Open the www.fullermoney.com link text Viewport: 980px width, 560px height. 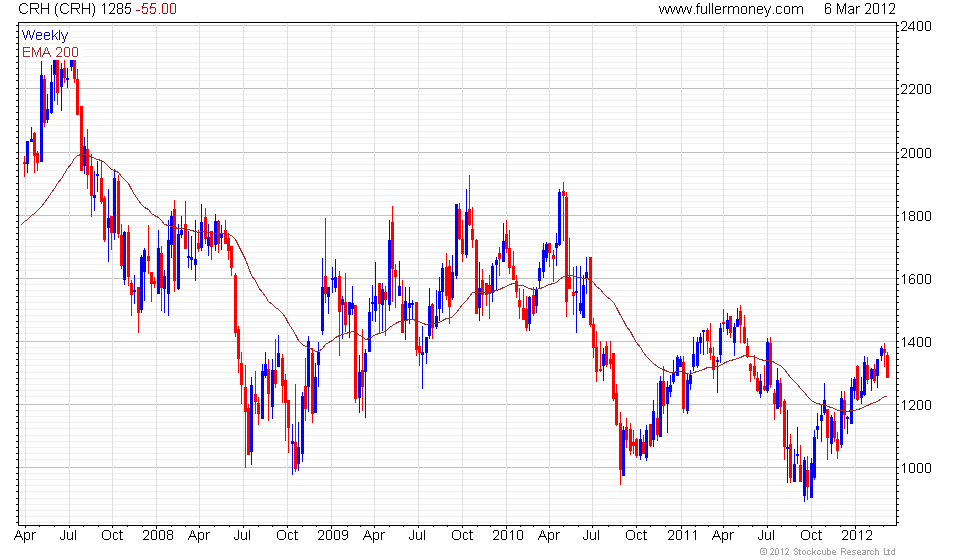coord(731,9)
